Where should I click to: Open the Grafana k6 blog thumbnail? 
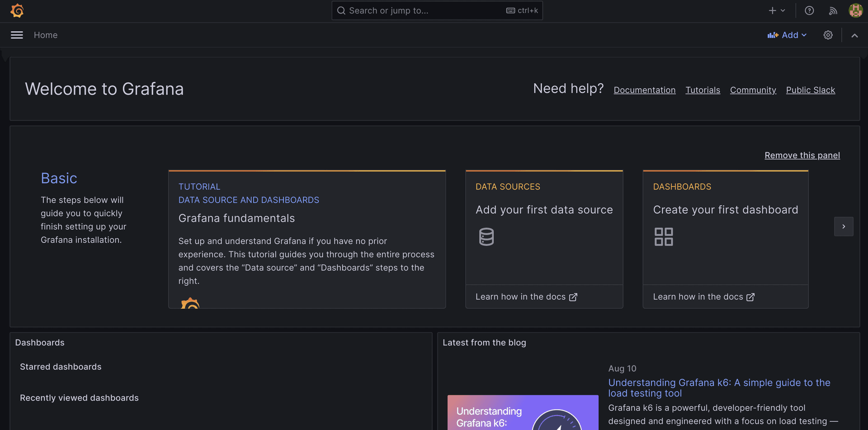coord(523,412)
